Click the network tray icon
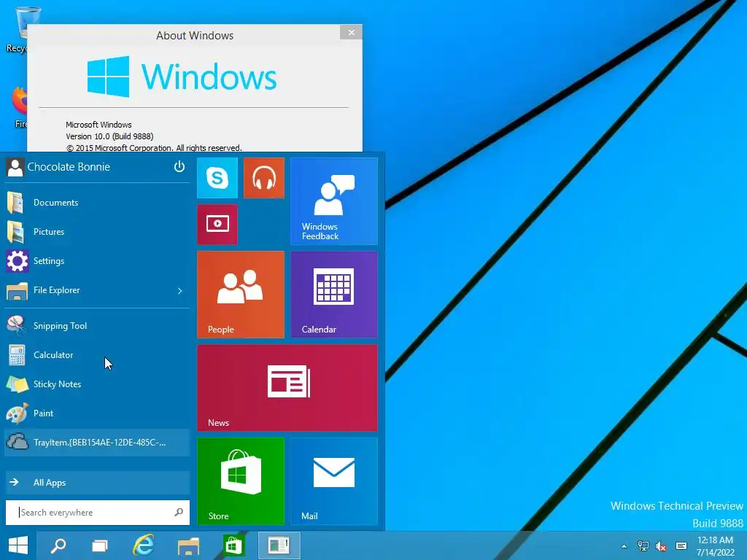This screenshot has height=560, width=747. (x=643, y=546)
